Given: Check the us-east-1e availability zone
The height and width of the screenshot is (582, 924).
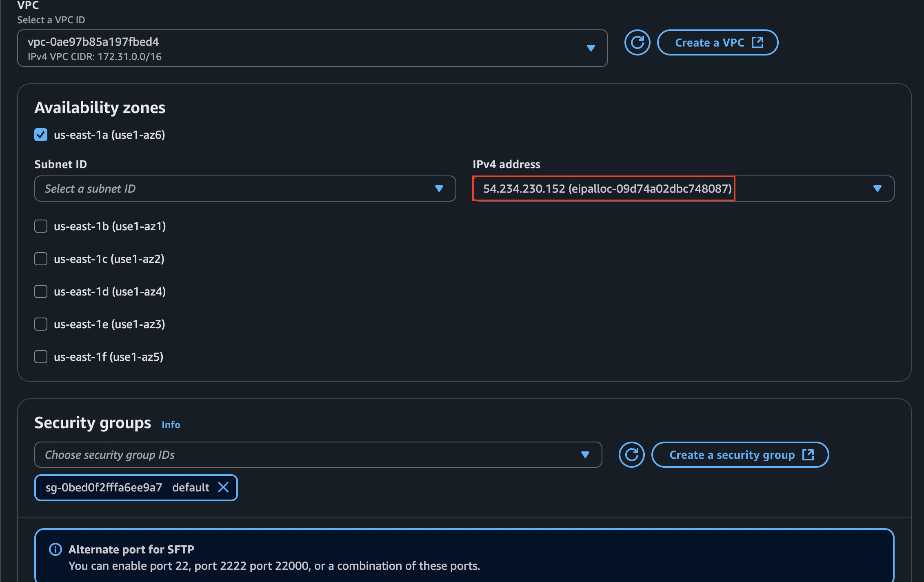Looking at the screenshot, I should (x=40, y=324).
